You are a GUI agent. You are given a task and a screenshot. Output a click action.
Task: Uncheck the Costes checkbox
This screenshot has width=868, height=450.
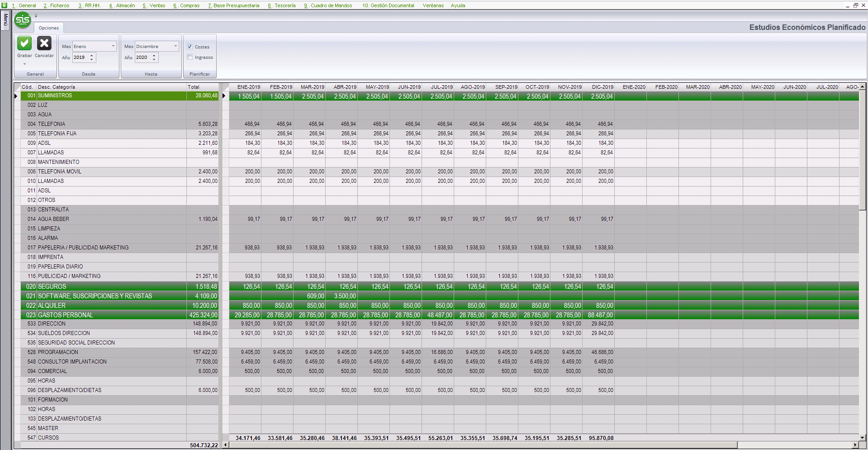190,47
